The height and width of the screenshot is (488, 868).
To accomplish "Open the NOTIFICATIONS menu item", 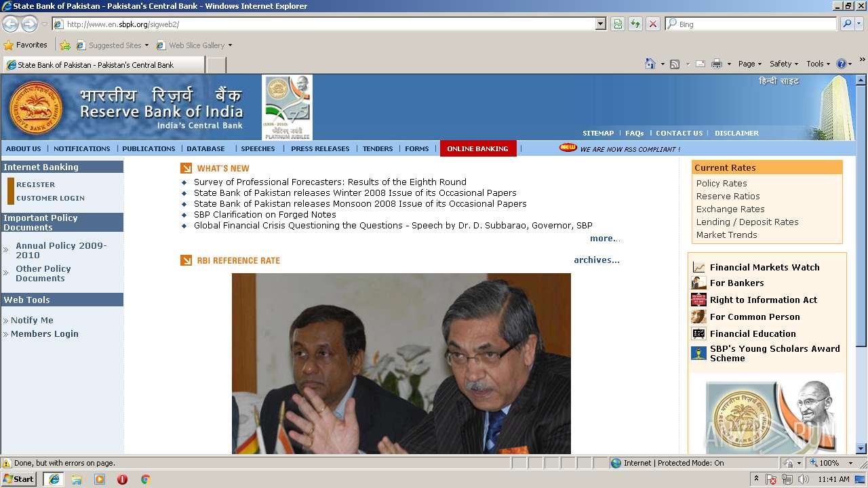I will point(81,148).
